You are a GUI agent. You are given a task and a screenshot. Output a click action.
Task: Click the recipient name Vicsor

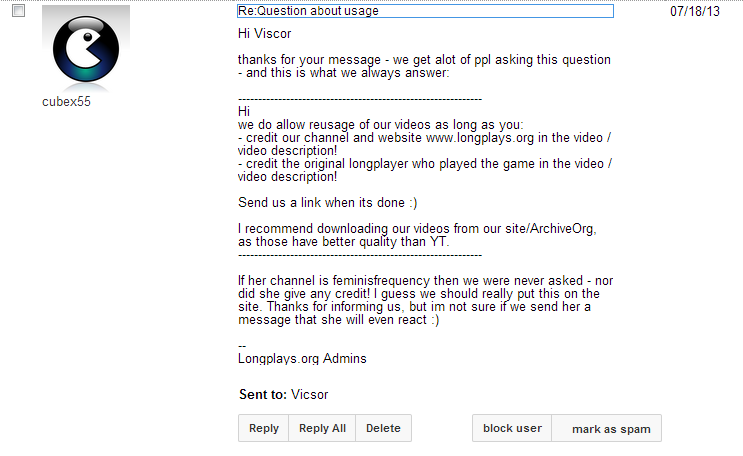[309, 395]
